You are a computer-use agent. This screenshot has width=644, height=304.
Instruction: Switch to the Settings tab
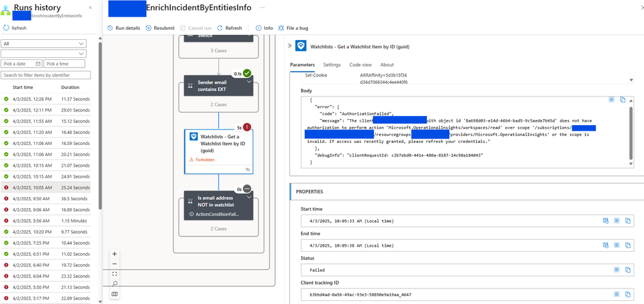coord(332,65)
